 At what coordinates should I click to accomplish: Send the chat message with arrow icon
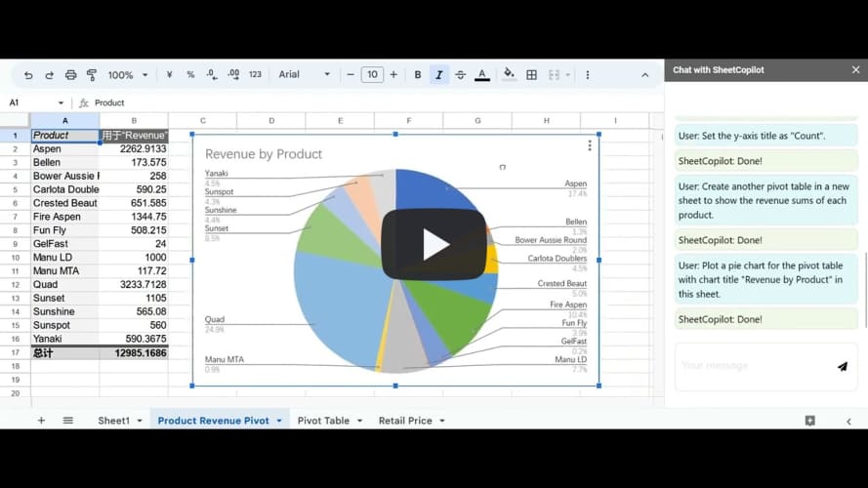coord(843,366)
